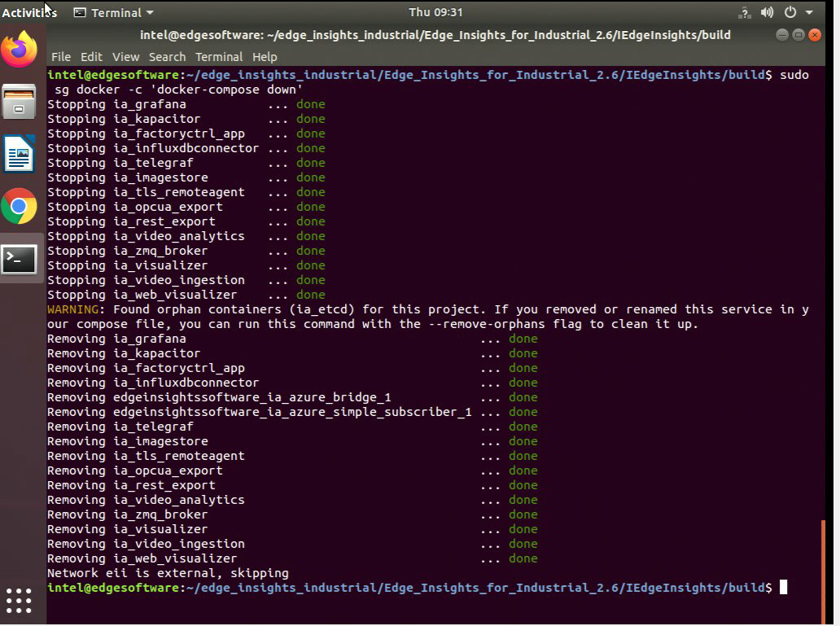Screen dimensions: 840x626
Task: Click the terminal window title bar
Action: coord(435,35)
